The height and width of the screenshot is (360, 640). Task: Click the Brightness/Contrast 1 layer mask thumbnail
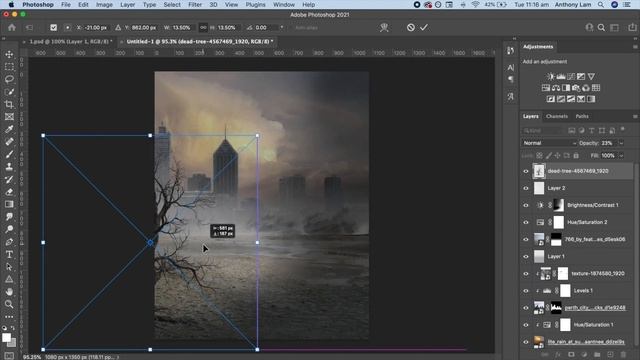click(558, 205)
